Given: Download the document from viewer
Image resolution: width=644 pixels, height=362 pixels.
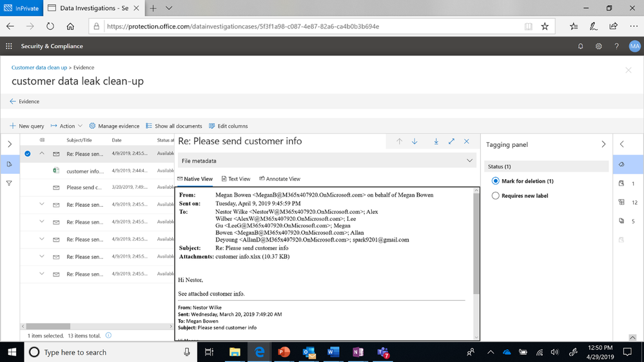Looking at the screenshot, I should click(x=436, y=141).
